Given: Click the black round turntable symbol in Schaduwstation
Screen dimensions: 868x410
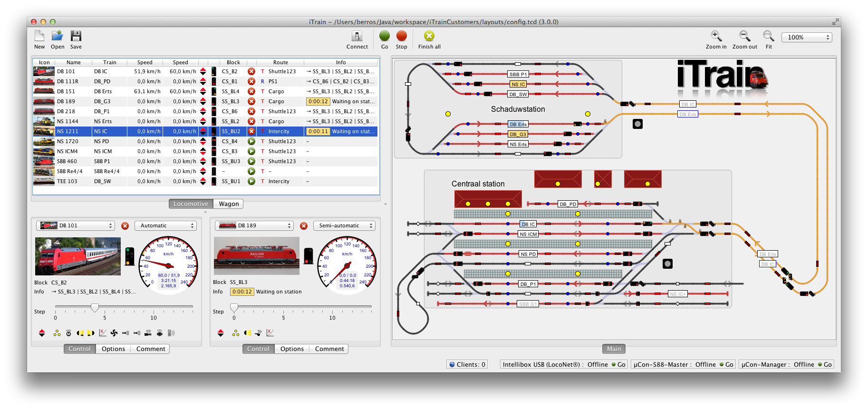Looking at the screenshot, I should pyautogui.click(x=637, y=124).
